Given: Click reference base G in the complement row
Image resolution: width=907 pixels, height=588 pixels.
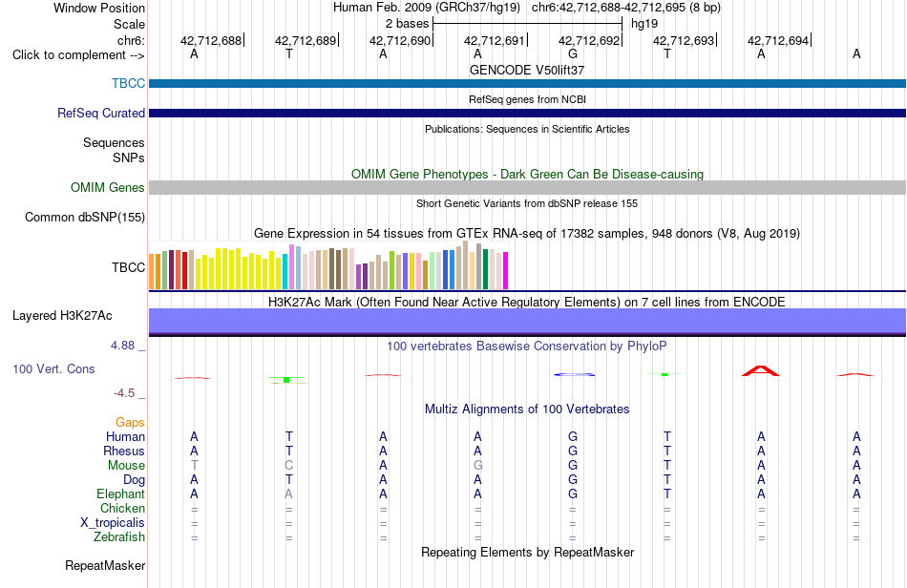Looking at the screenshot, I should (x=573, y=53).
